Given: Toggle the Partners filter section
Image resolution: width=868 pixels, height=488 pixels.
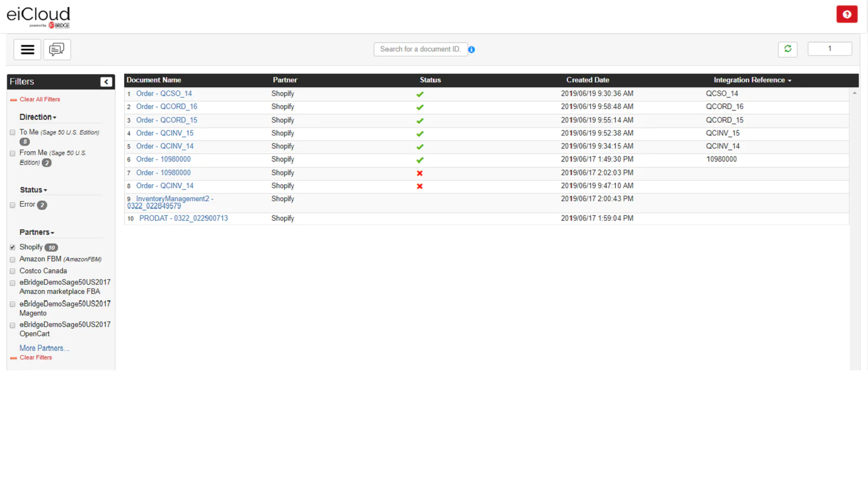Looking at the screenshot, I should point(37,233).
